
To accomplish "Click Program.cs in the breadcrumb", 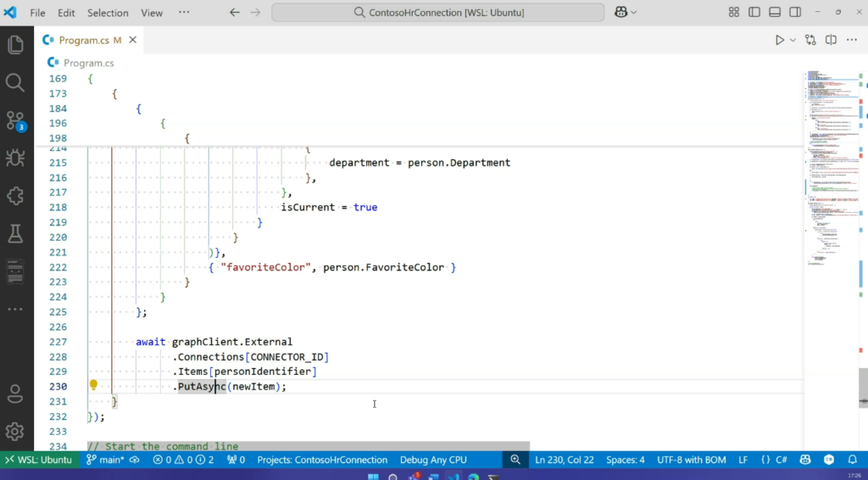I will tap(88, 63).
